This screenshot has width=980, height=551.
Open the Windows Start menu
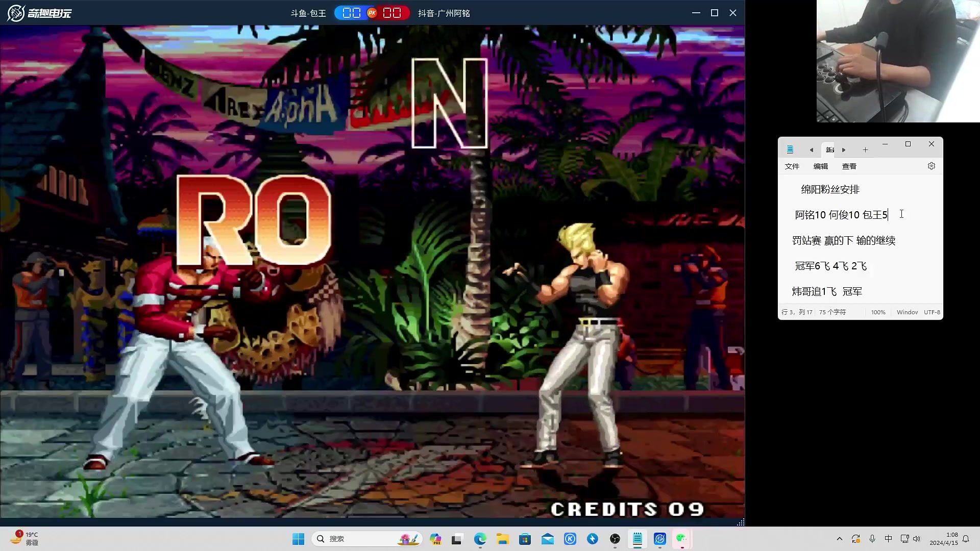coord(299,539)
